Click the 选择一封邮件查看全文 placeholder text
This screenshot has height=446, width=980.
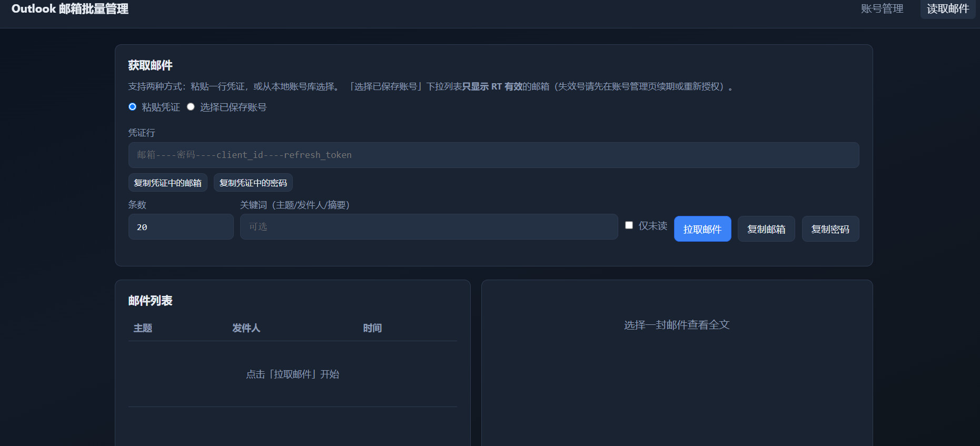tap(677, 325)
